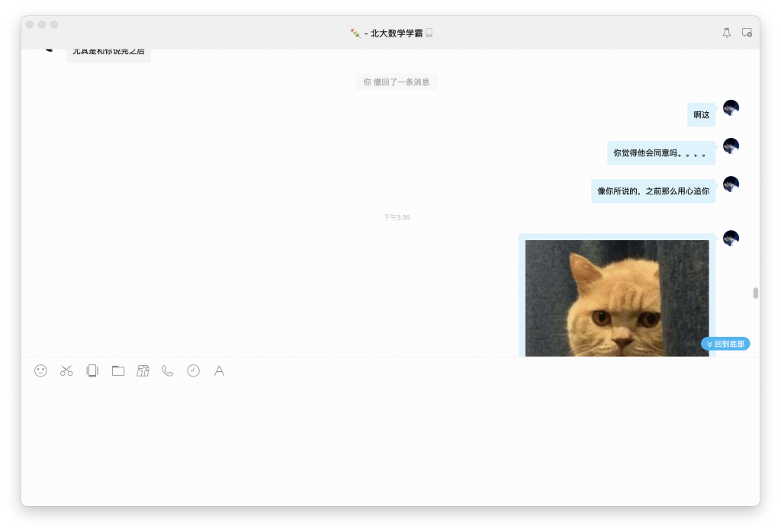Open chat in independent window icon
The image size is (781, 532).
(x=748, y=32)
